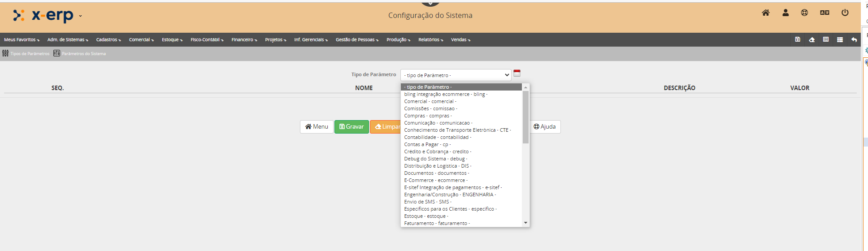Click the eraser clear toolbar icon
Screen dimensions: 868x251
click(812, 39)
